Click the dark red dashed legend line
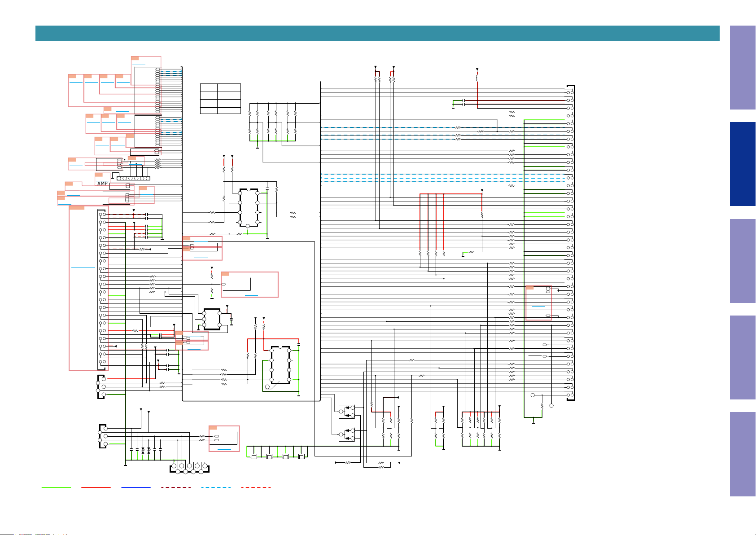 coord(176,487)
